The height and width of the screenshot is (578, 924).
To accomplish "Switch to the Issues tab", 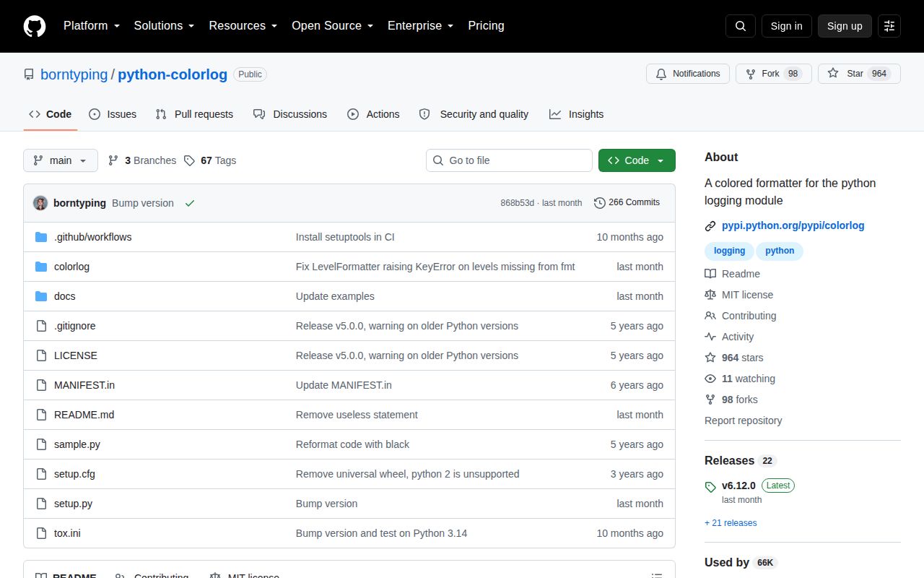I will pos(113,114).
